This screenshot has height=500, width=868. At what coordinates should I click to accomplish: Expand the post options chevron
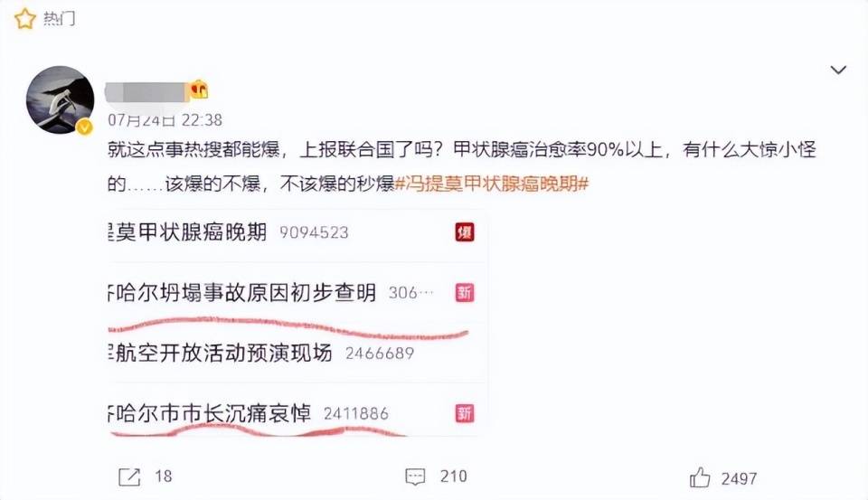pos(838,70)
